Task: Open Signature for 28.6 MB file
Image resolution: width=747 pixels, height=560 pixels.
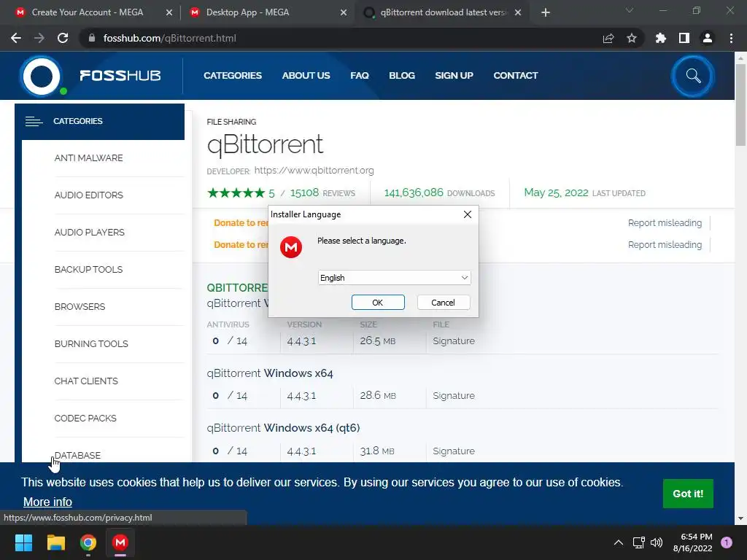Action: point(454,396)
